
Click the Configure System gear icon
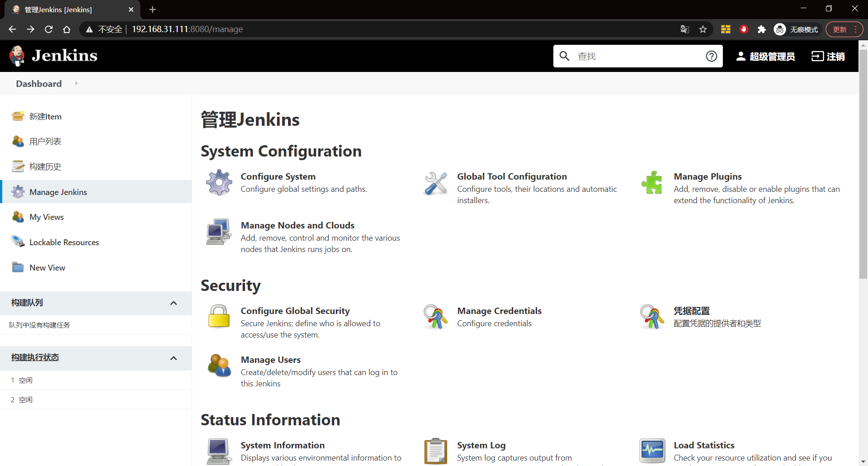point(219,183)
